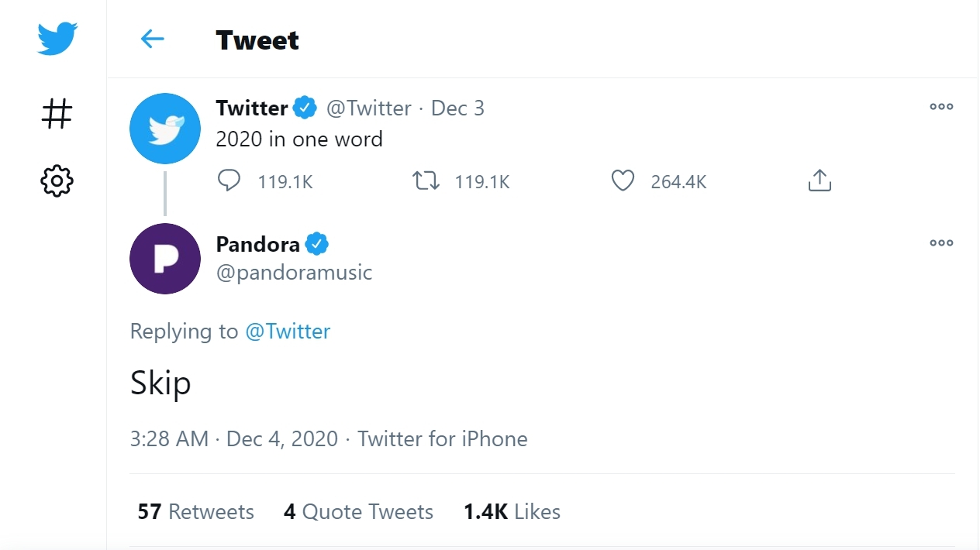Viewport: 980px width, 550px height.
Task: Click the @pandoramusic handle
Action: pyautogui.click(x=294, y=273)
